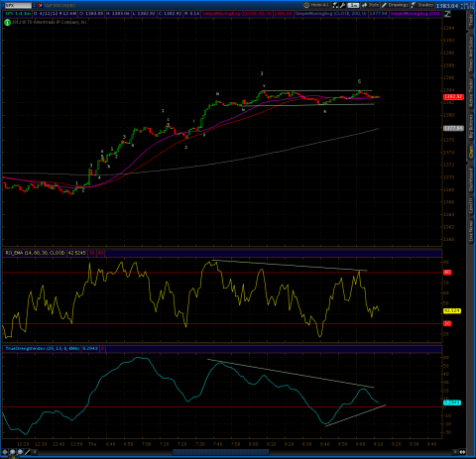Open the symbol dropdown arrow beside SPX
The image size is (476, 459).
(x=35, y=5)
